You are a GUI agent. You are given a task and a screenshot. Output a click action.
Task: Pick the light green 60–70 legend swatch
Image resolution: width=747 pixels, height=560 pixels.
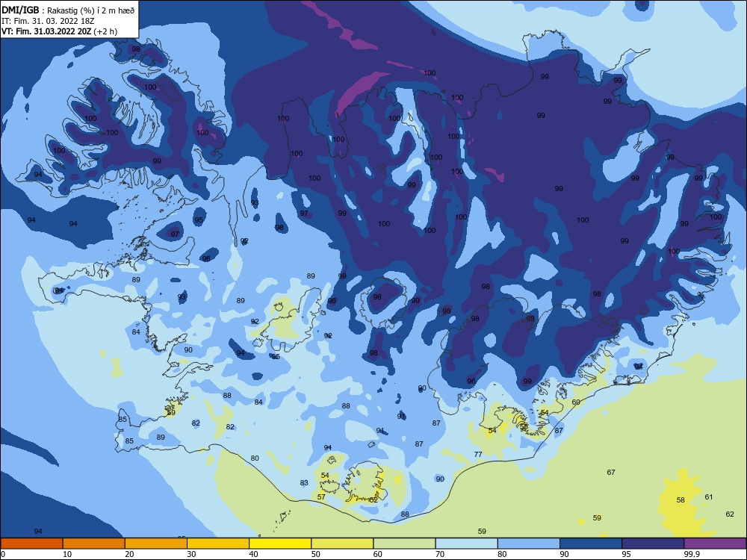(x=404, y=544)
